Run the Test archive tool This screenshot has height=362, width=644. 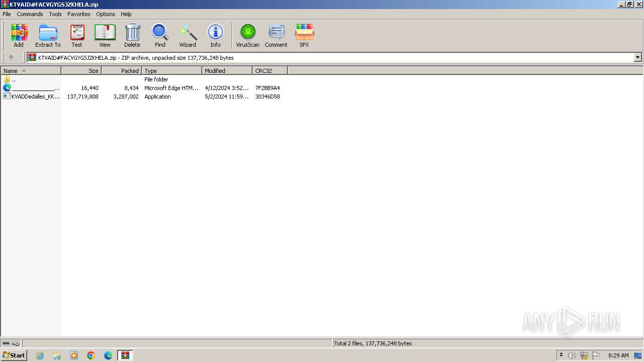point(77,35)
